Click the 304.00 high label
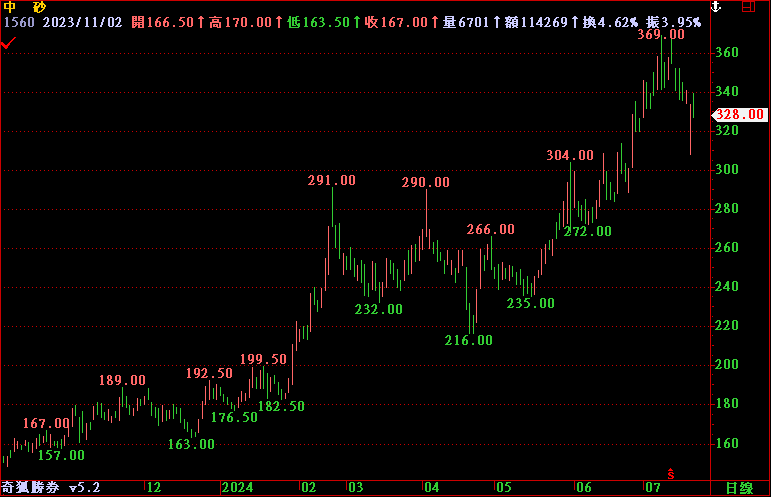771x497 pixels. (570, 155)
